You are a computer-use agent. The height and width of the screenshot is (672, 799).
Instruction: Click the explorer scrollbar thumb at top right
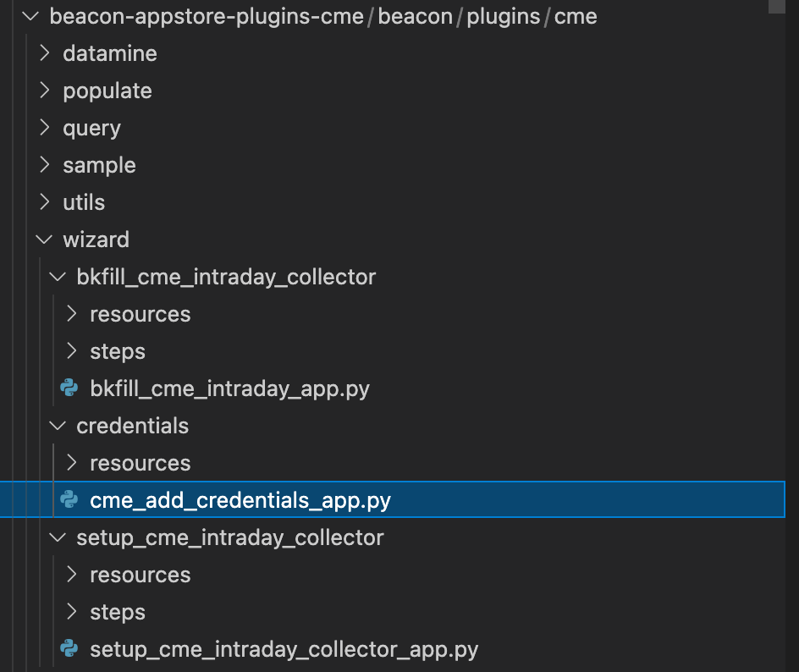coord(777,7)
